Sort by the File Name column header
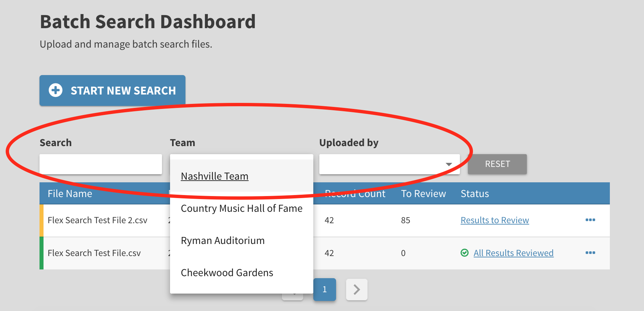Image resolution: width=644 pixels, height=311 pixels. pyautogui.click(x=70, y=194)
